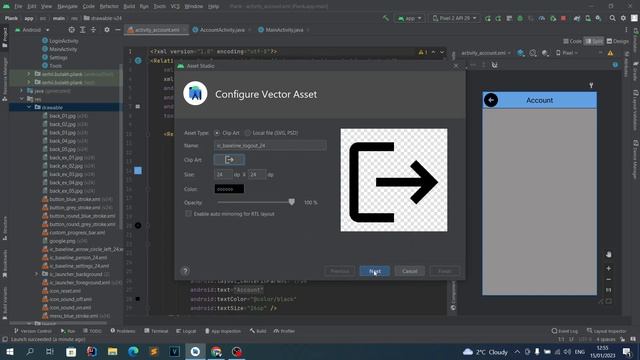Screen dimensions: 640x360
Task: Hide the Project panel via minus icon
Action: (x=118, y=30)
